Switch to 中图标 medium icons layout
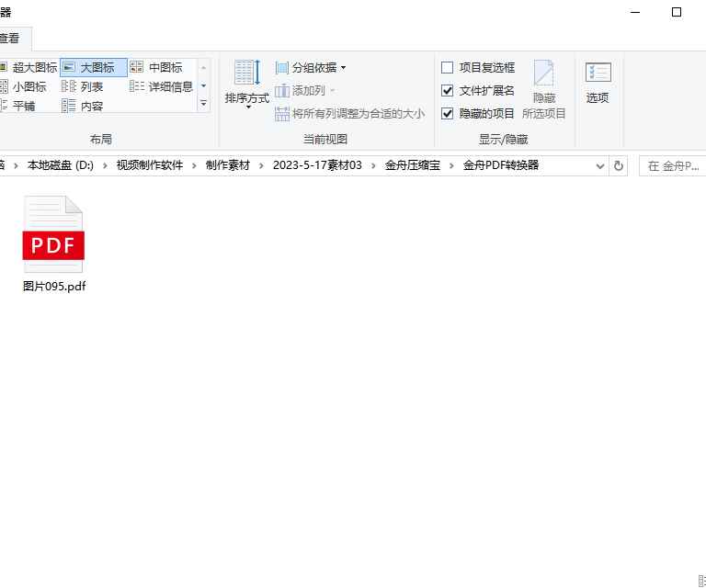The width and height of the screenshot is (706, 588). (x=155, y=67)
